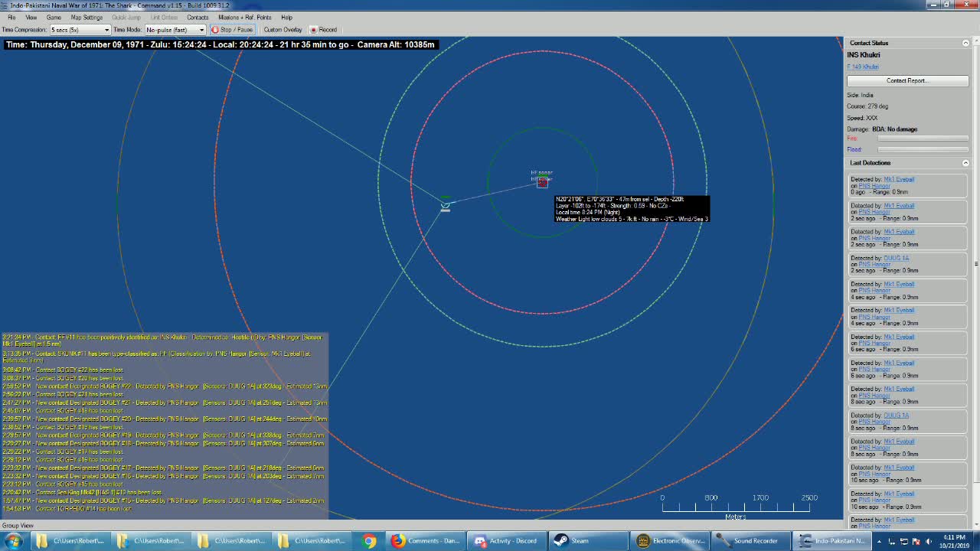980x551 pixels.
Task: Click log entry 'Contact TORPEDO #14 has been lost'
Action: coord(67,509)
